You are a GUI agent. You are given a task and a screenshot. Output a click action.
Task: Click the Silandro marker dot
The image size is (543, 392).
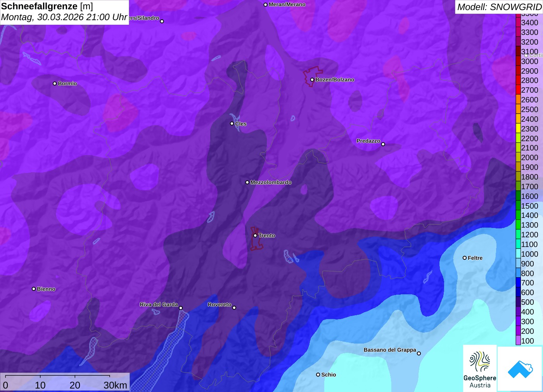tap(162, 21)
